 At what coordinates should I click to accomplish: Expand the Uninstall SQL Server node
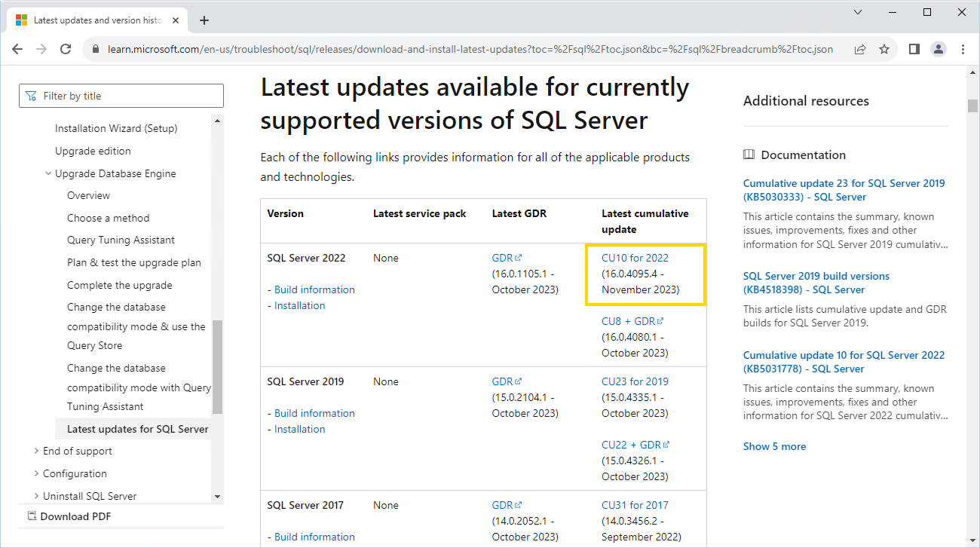click(x=37, y=496)
